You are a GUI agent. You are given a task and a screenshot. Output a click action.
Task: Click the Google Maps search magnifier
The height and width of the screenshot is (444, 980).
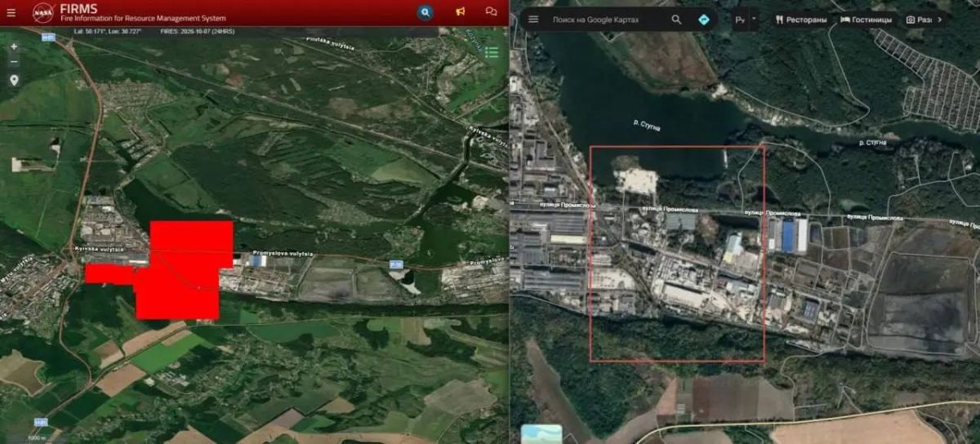pos(676,20)
